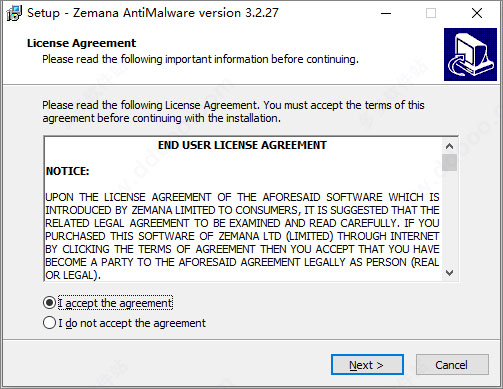Close the setup window with X
The height and width of the screenshot is (389, 503).
point(477,13)
